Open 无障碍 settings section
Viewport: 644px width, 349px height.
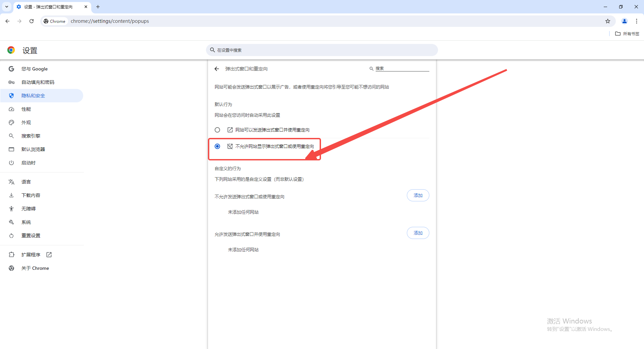[42, 209]
